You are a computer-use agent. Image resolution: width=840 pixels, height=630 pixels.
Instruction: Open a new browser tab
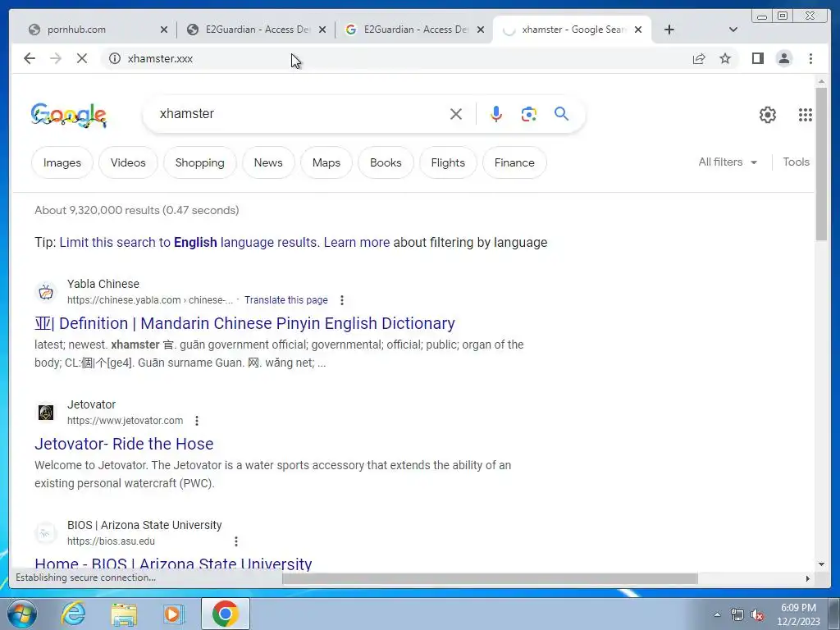click(x=669, y=30)
